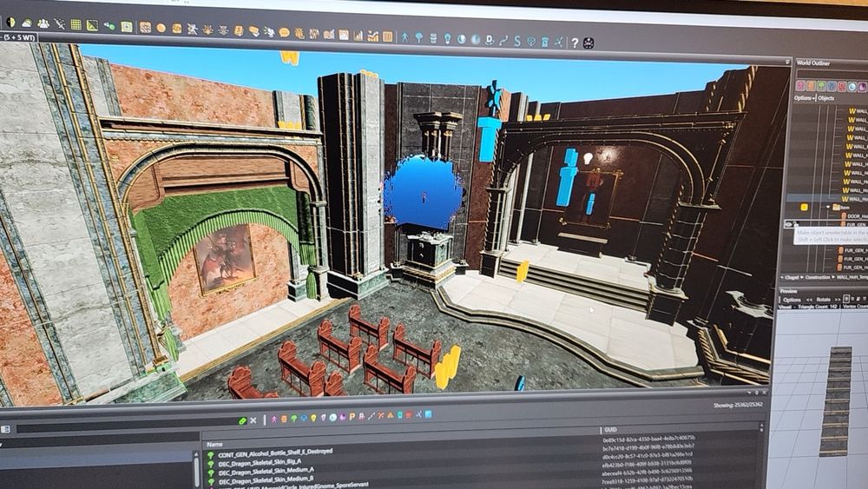The height and width of the screenshot is (489, 868).
Task: Select DEC_Dragon_Skeletal_Skin_Medium_B row
Action: tap(266, 479)
